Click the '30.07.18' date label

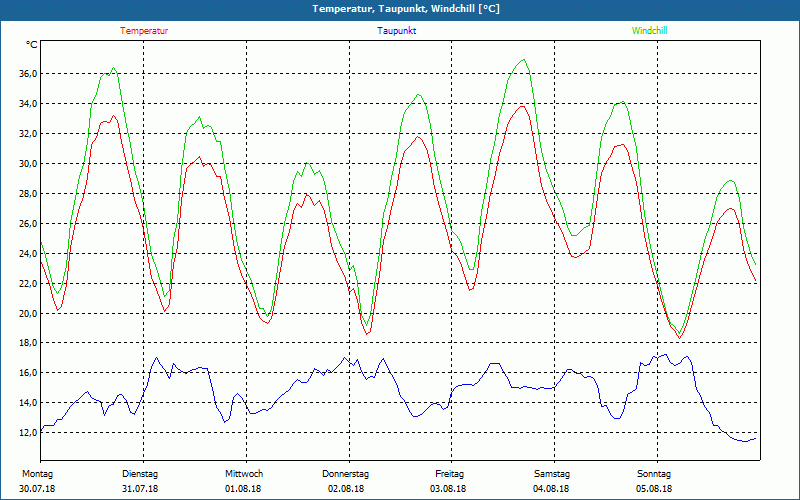click(37, 489)
